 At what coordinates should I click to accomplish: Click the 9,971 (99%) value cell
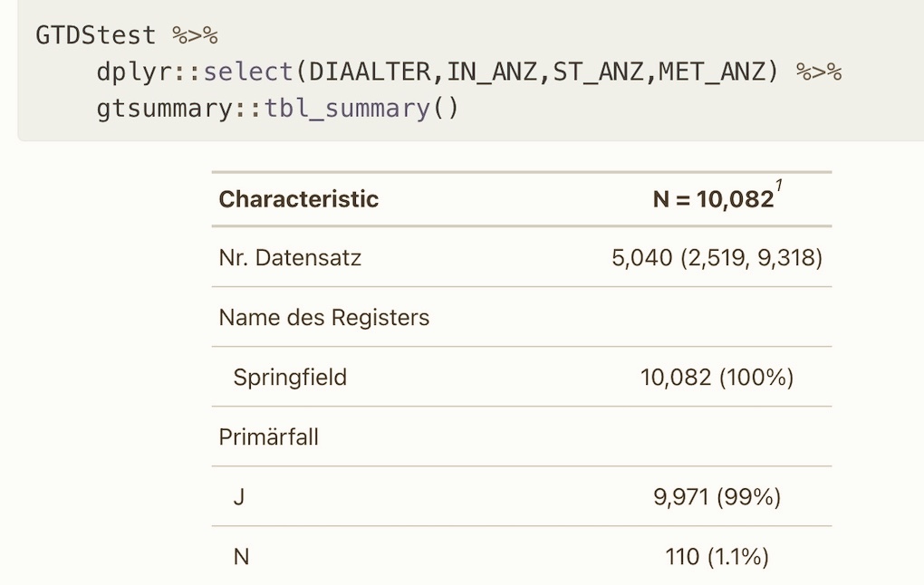[x=717, y=497]
